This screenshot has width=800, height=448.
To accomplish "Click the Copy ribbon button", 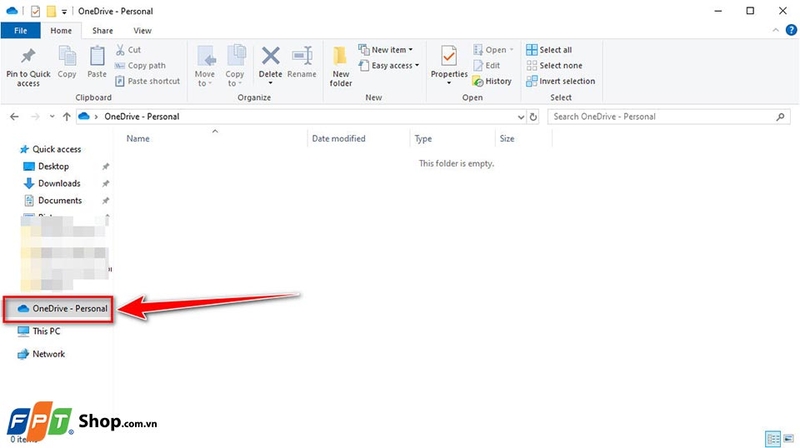I will tap(67, 62).
